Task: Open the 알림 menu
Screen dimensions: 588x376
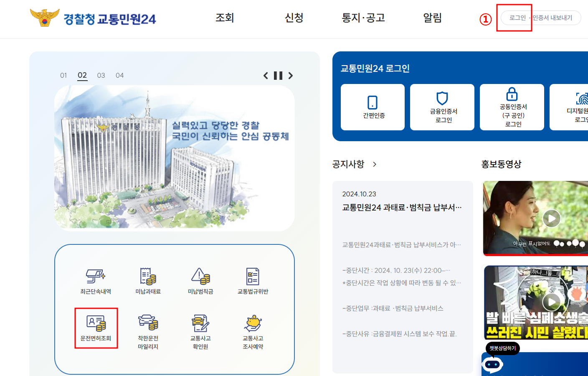Action: 432,18
